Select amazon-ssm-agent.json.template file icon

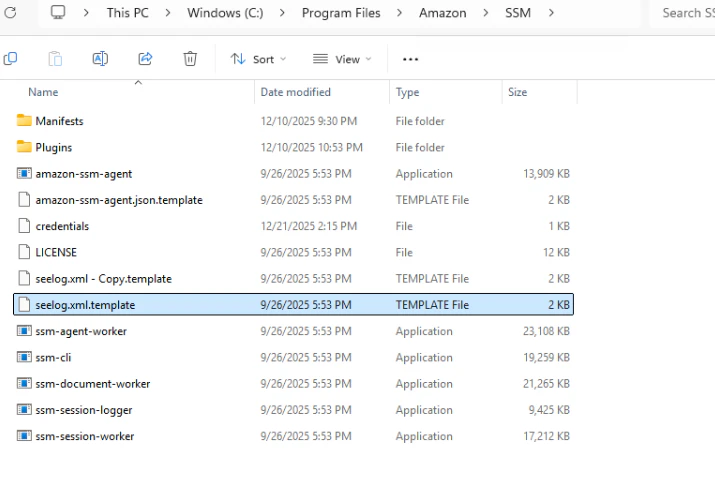pyautogui.click(x=24, y=200)
